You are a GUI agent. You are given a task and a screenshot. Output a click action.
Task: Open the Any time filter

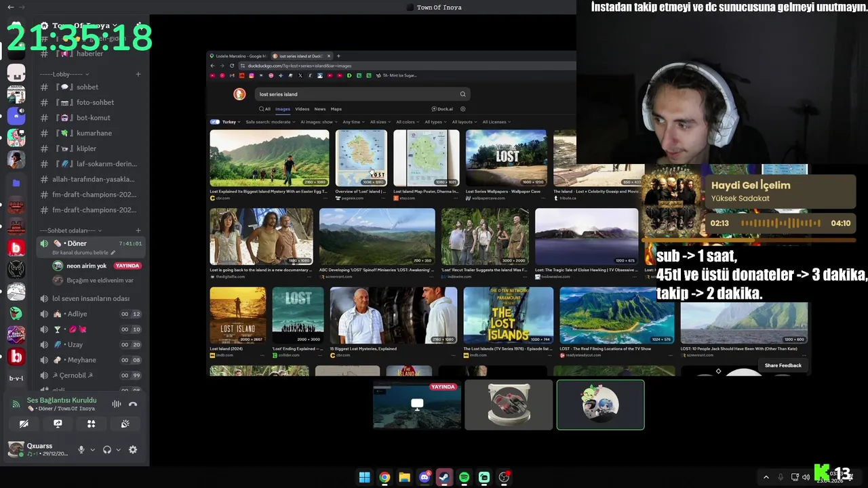353,122
